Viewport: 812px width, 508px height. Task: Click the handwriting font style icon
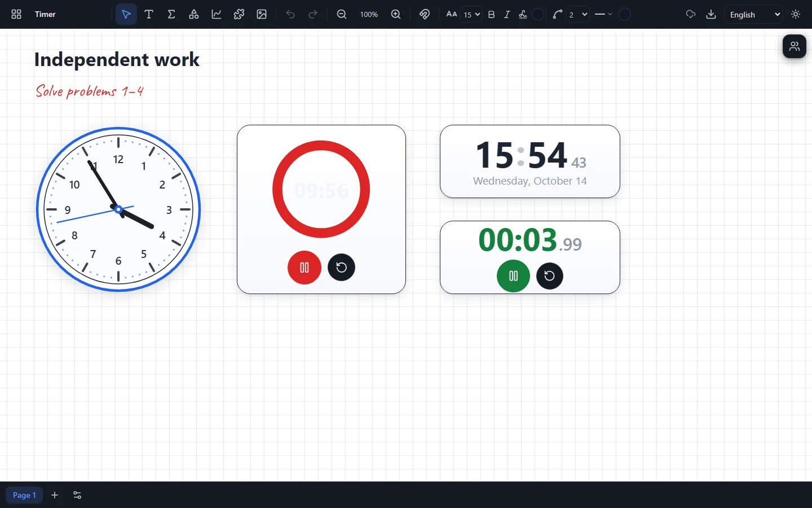[523, 14]
